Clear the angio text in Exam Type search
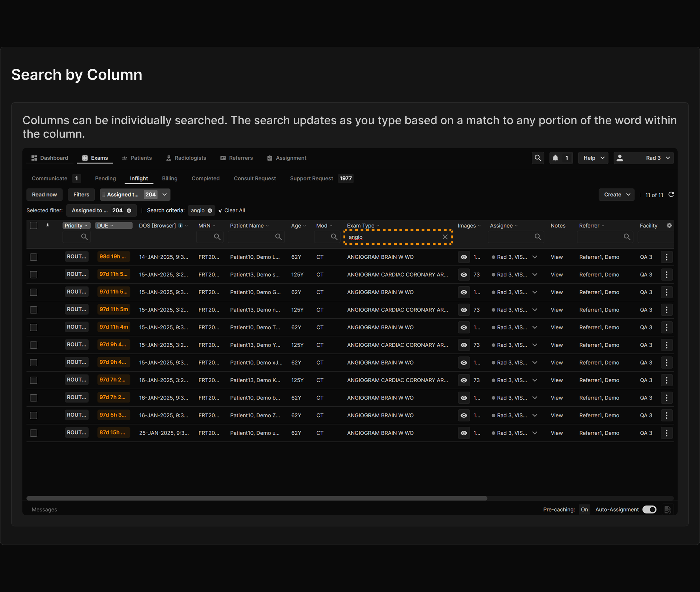Viewport: 700px width, 592px height. point(445,237)
